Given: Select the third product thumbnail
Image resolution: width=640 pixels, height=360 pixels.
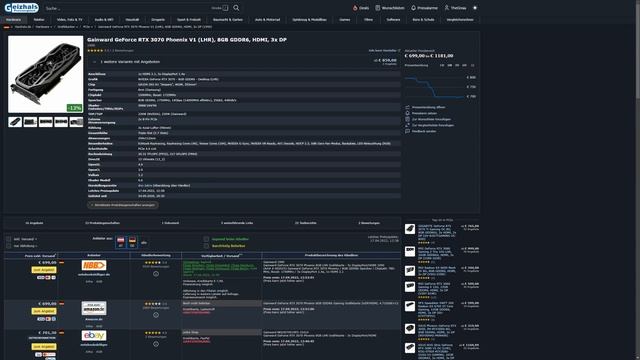Looking at the screenshot, I should (46, 122).
